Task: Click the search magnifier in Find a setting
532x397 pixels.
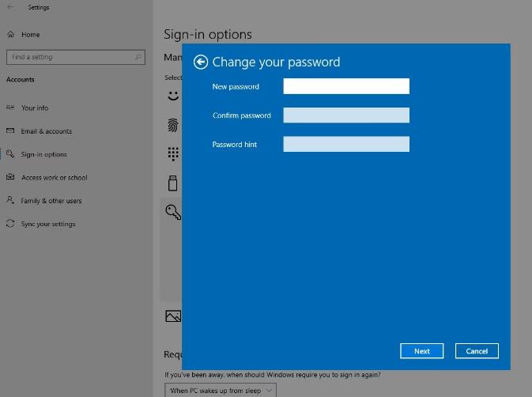Action: tap(138, 57)
